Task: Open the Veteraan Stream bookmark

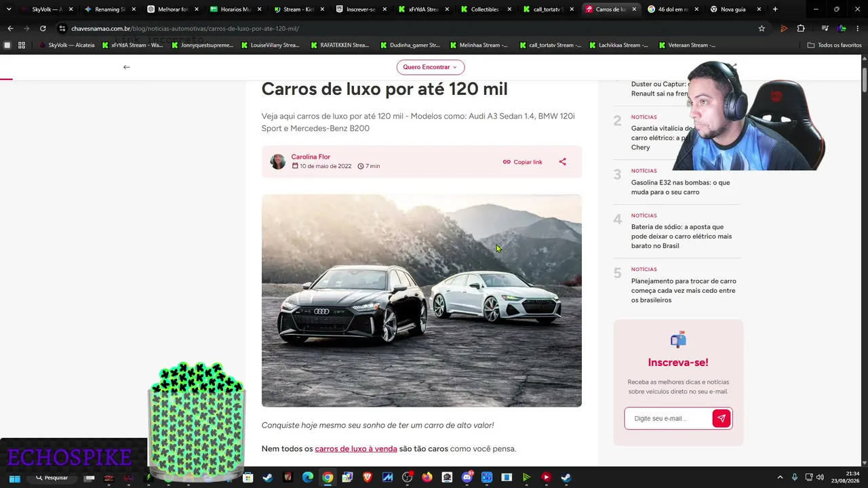Action: (687, 45)
